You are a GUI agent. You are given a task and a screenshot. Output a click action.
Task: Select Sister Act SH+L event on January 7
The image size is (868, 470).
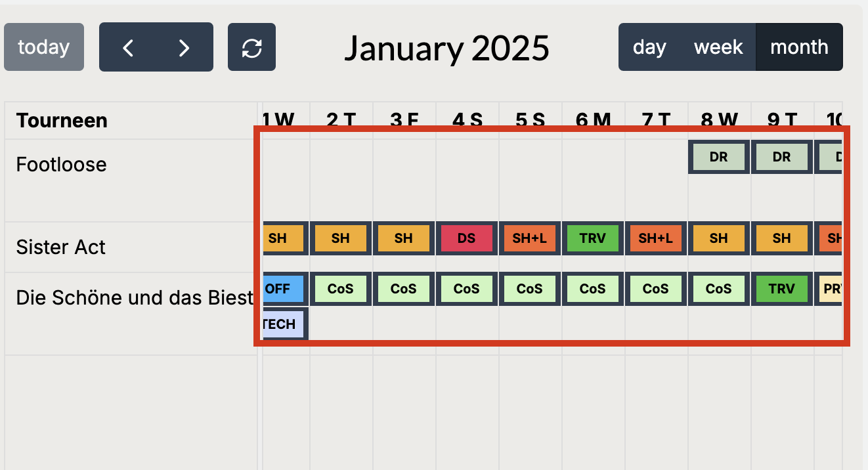pyautogui.click(x=655, y=238)
